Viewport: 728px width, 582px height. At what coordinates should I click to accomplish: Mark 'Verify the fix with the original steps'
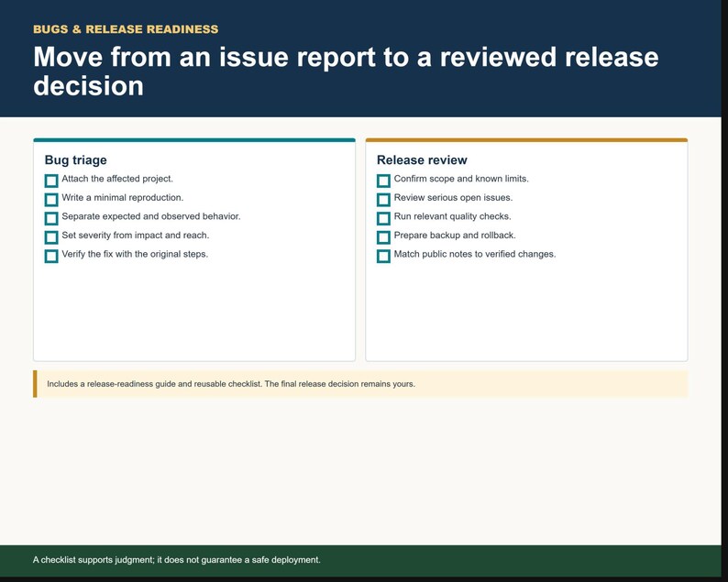coord(51,257)
